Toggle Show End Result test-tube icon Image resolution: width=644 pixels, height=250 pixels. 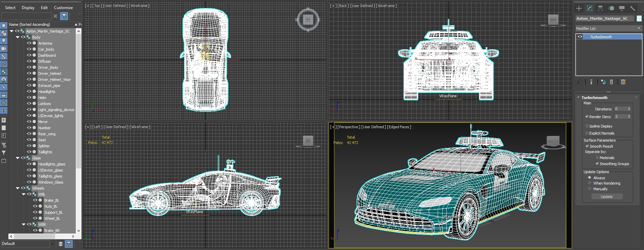point(591,82)
